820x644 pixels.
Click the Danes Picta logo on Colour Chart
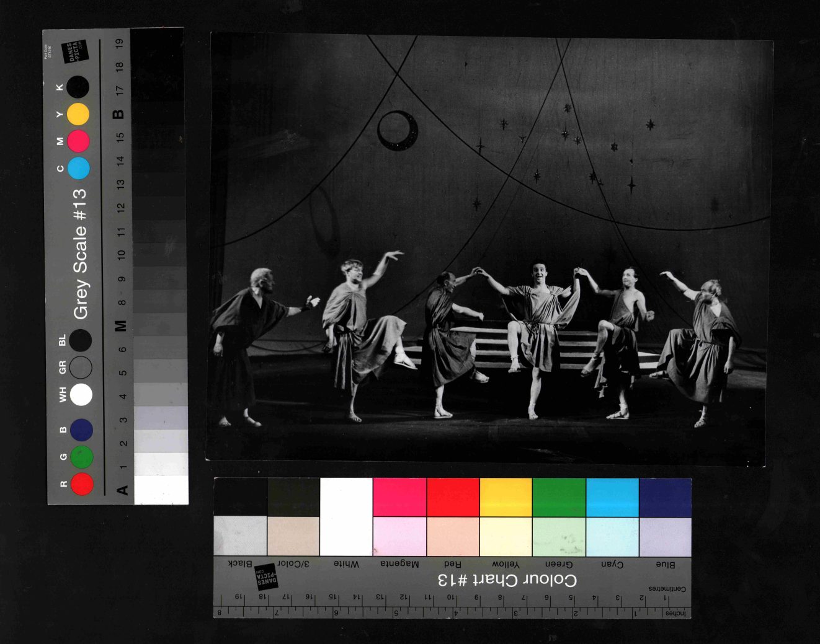[267, 576]
